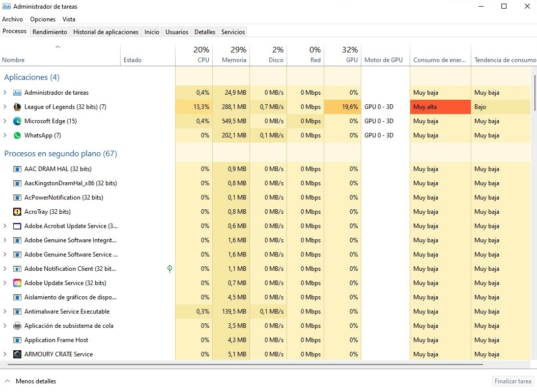Sort by the Disco column header

click(269, 55)
